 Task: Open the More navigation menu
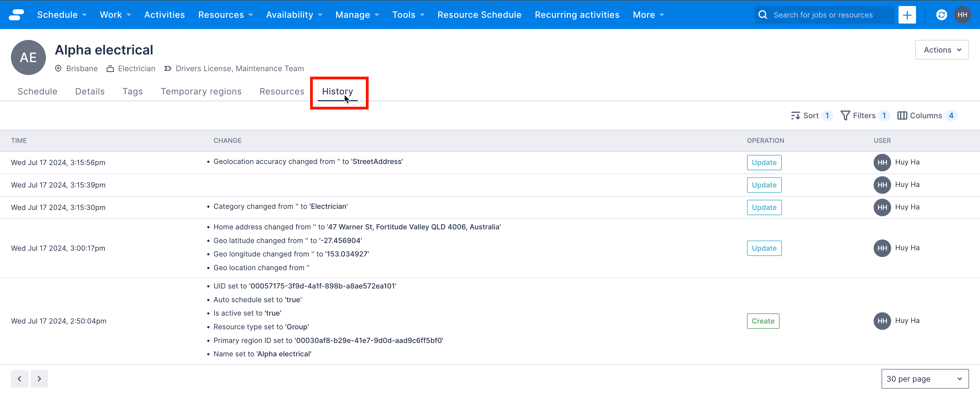[648, 15]
